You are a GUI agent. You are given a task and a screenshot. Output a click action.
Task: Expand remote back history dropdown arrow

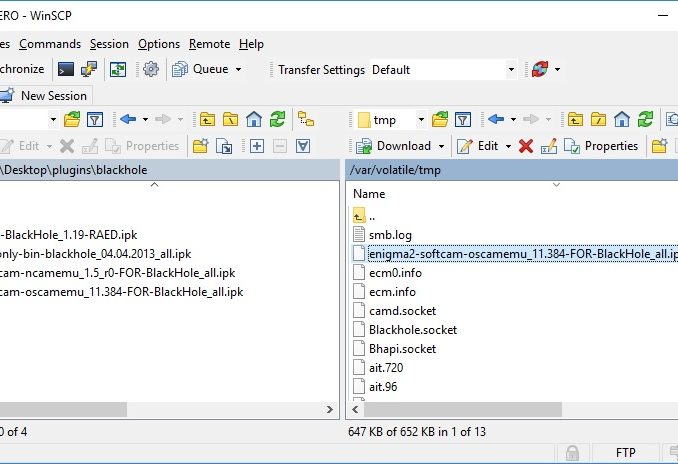(x=513, y=119)
